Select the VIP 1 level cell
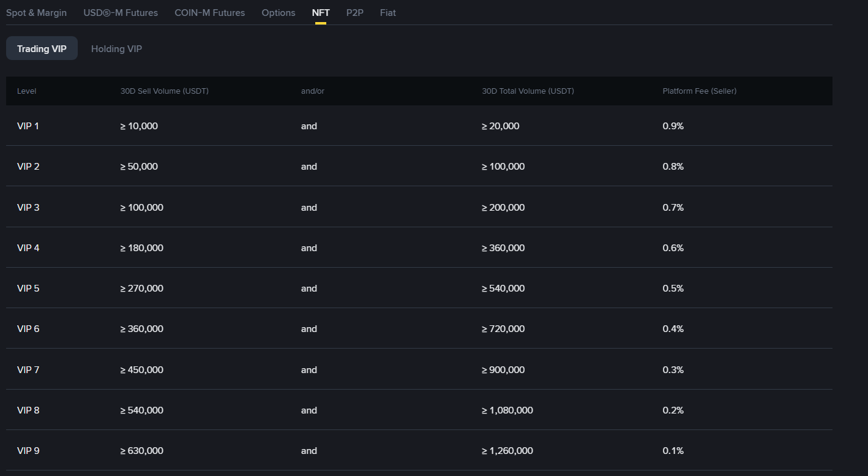Viewport: 868px width, 476px height. 28,126
